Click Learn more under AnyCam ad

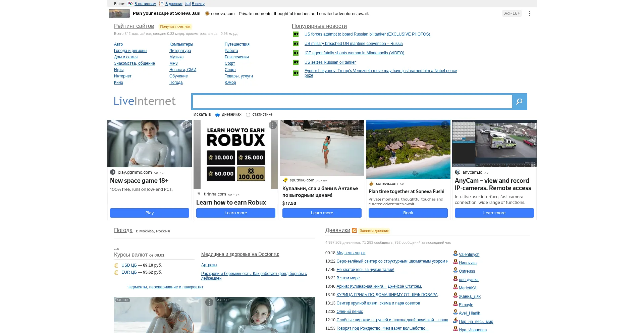(x=494, y=213)
